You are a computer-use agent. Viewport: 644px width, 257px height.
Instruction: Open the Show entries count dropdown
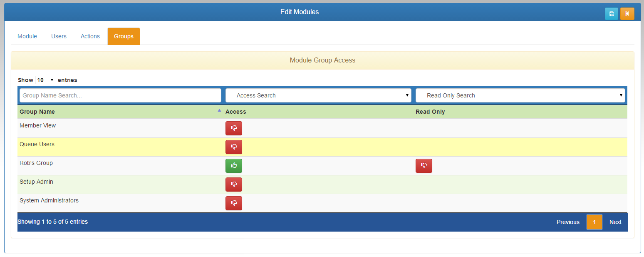pyautogui.click(x=45, y=80)
